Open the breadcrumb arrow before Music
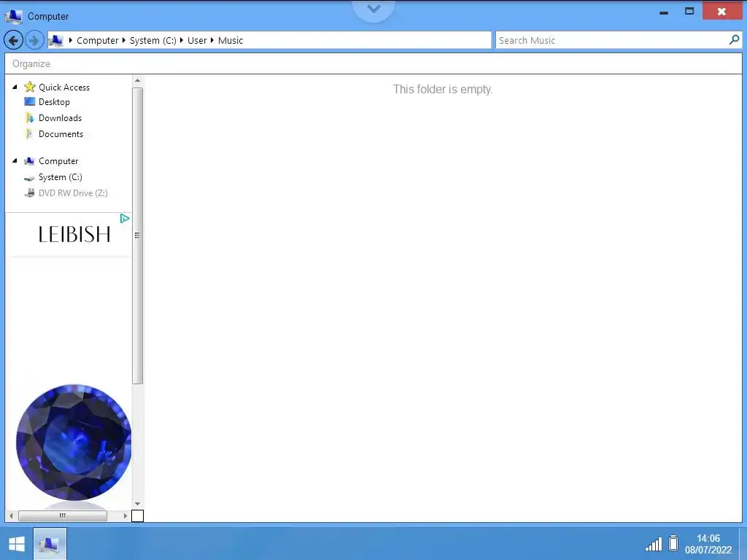Image resolution: width=747 pixels, height=560 pixels. coord(212,41)
